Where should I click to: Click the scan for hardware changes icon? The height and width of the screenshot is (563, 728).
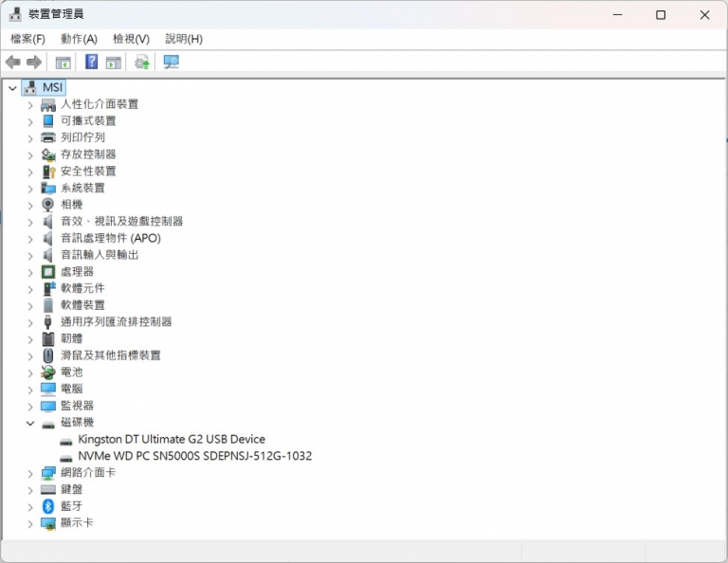pyautogui.click(x=172, y=62)
